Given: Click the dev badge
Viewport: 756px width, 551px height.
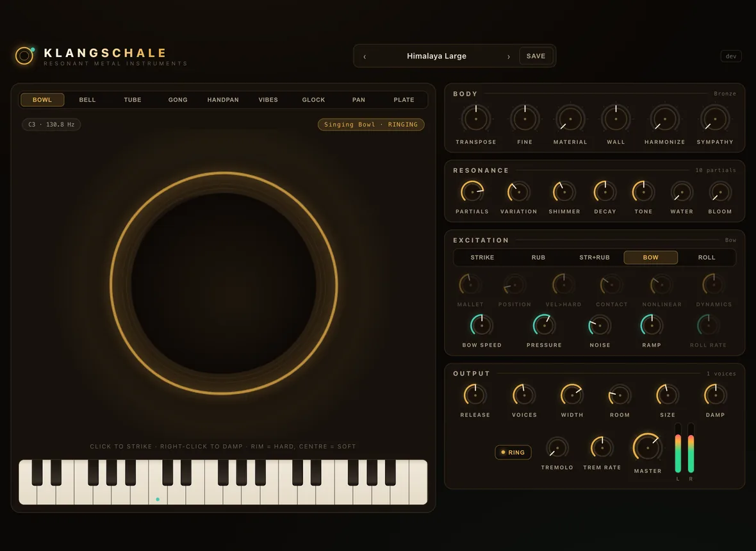Looking at the screenshot, I should (731, 56).
